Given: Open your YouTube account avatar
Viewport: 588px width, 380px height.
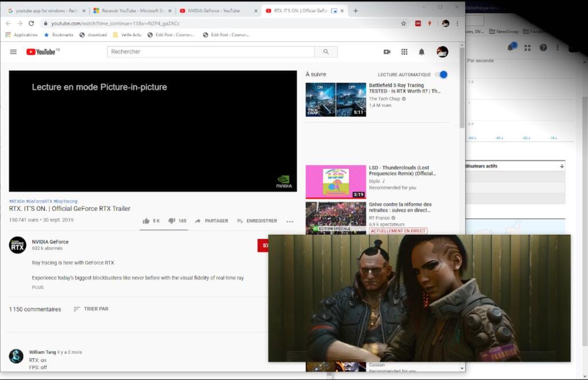Looking at the screenshot, I should (442, 52).
